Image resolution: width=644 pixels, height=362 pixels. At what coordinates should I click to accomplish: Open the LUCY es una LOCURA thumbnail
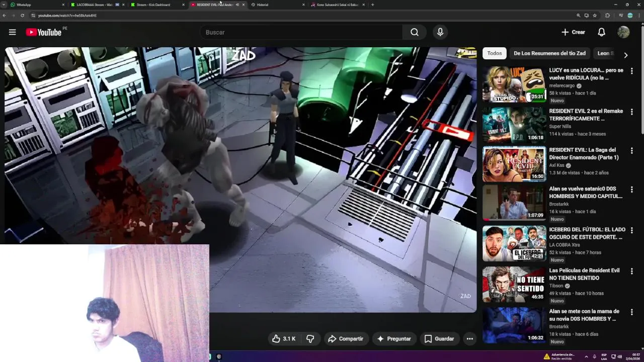514,84
